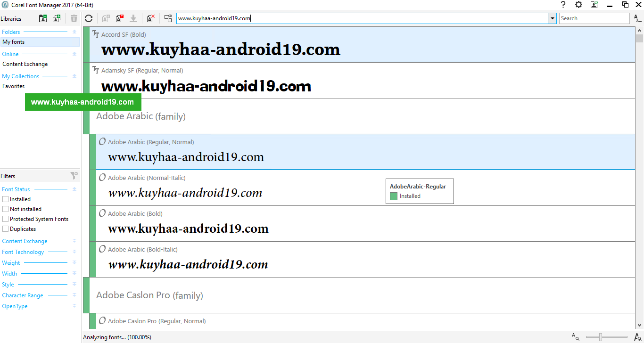Click inside the preview text field
The width and height of the screenshot is (644, 343).
[362, 18]
